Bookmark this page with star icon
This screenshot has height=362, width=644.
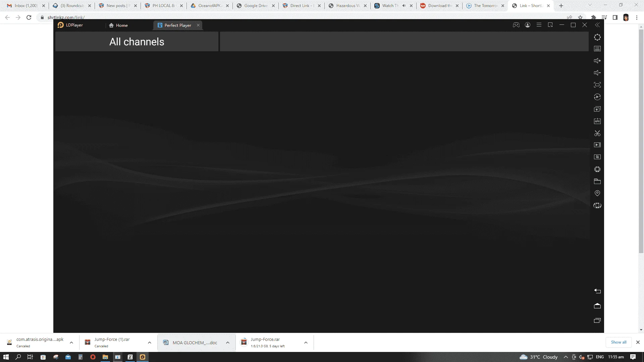pos(580,17)
